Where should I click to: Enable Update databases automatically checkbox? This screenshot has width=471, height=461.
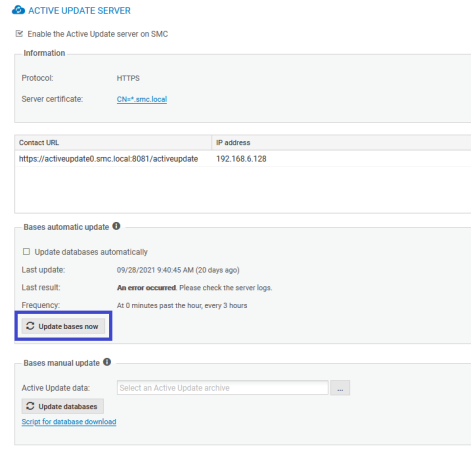point(26,251)
